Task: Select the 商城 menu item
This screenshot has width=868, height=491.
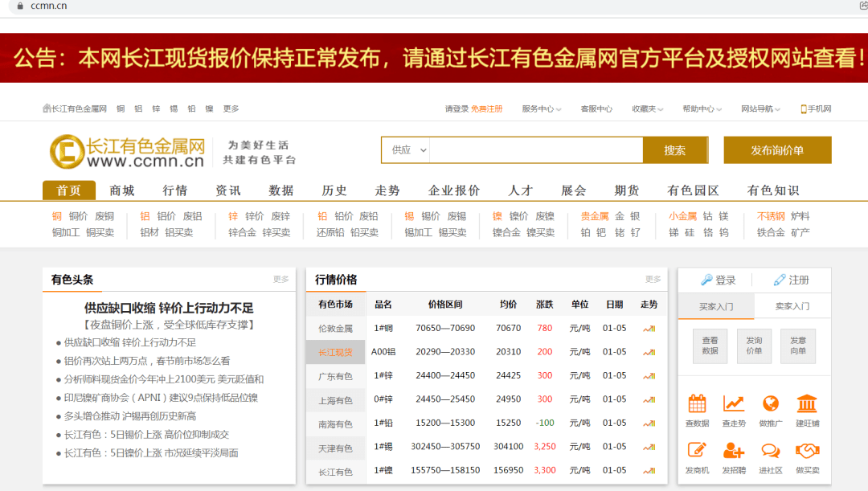Action: [x=121, y=190]
